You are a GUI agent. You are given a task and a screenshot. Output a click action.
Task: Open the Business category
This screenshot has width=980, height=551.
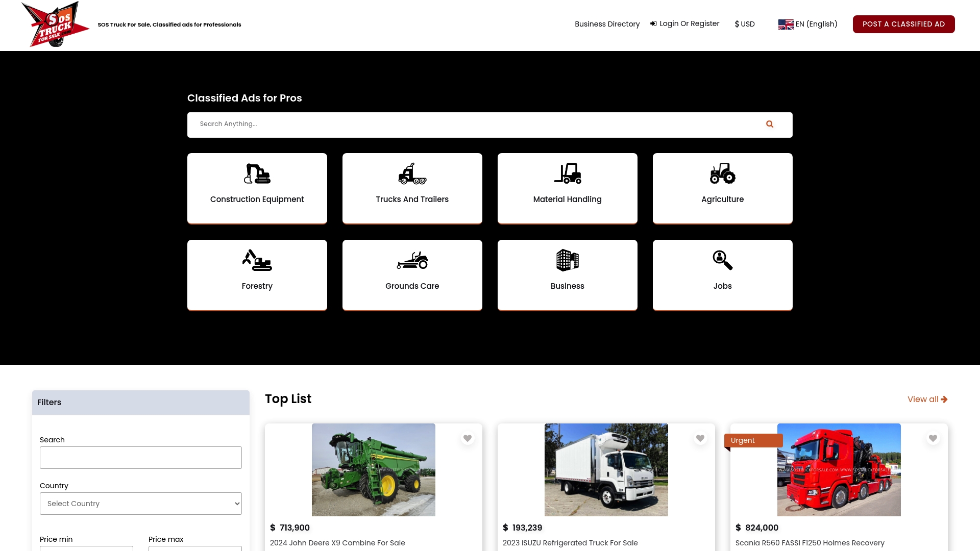[x=568, y=275]
